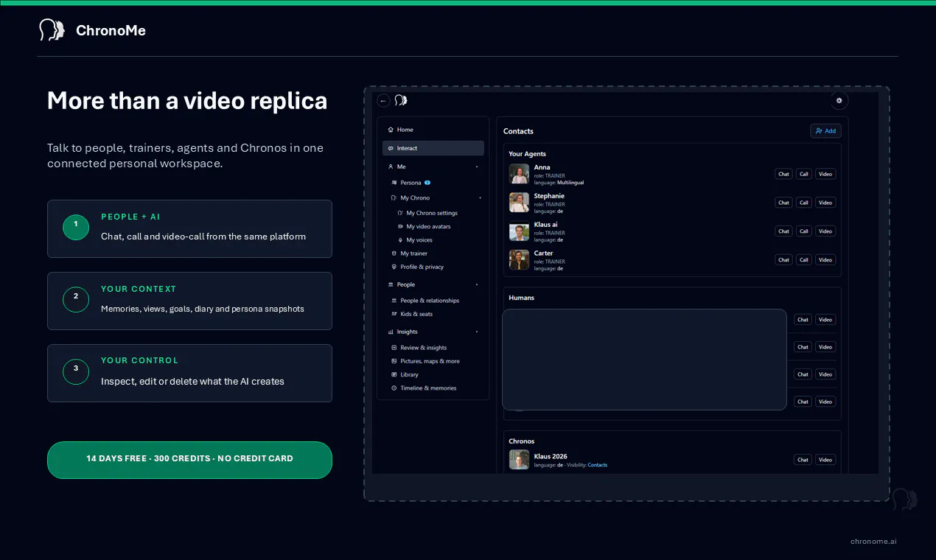Image resolution: width=936 pixels, height=560 pixels.
Task: Click the Chronos section heading
Action: [x=522, y=441]
